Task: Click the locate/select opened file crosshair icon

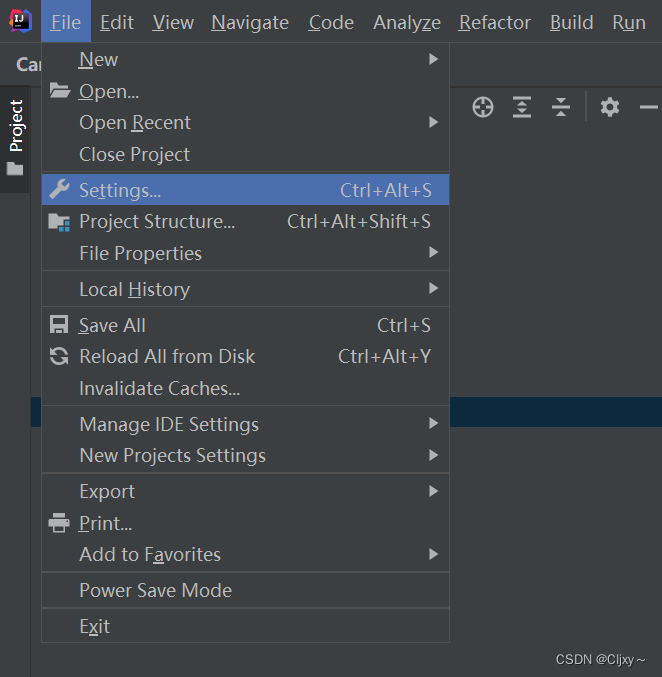Action: (483, 107)
